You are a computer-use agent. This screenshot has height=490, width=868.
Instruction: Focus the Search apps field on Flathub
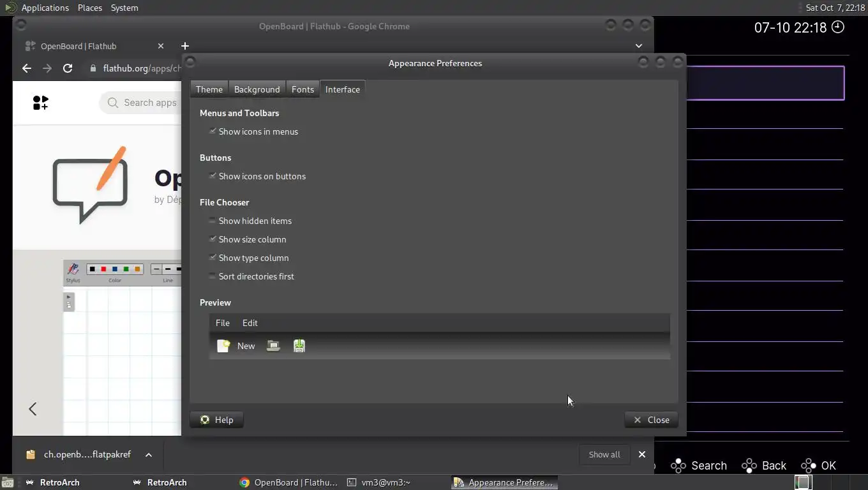coord(142,103)
